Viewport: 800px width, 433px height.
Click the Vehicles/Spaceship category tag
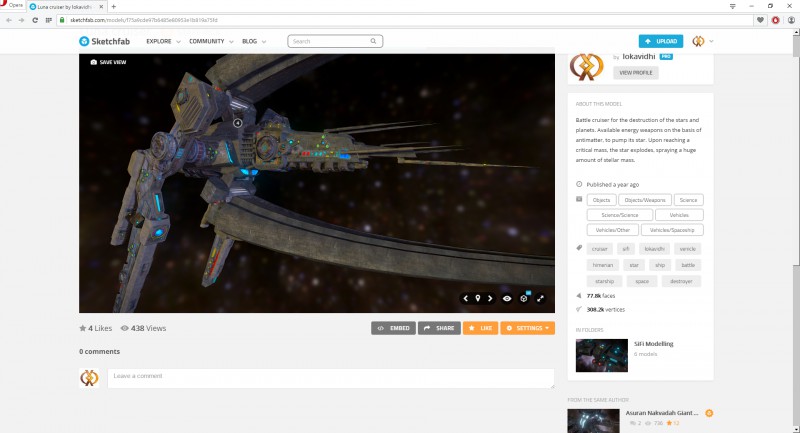[672, 230]
